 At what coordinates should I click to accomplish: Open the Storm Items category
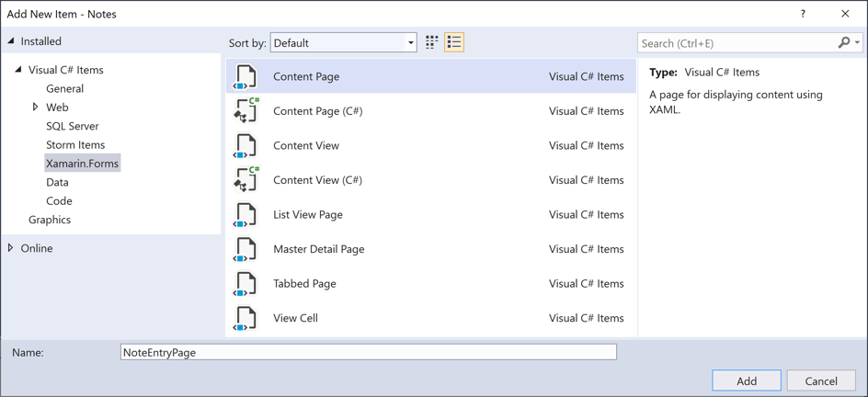coord(75,145)
